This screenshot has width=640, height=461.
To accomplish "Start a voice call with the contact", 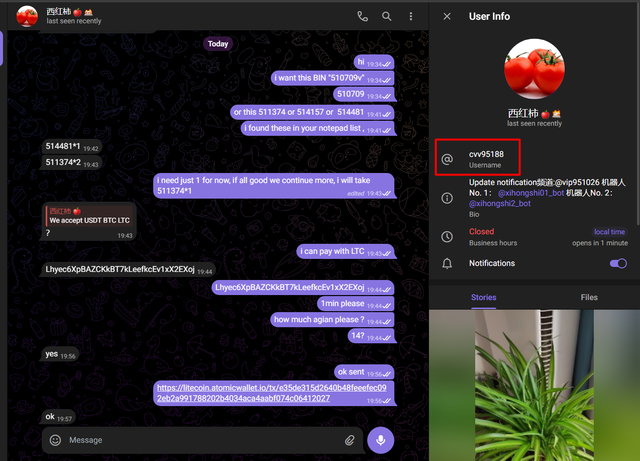I will (362, 16).
